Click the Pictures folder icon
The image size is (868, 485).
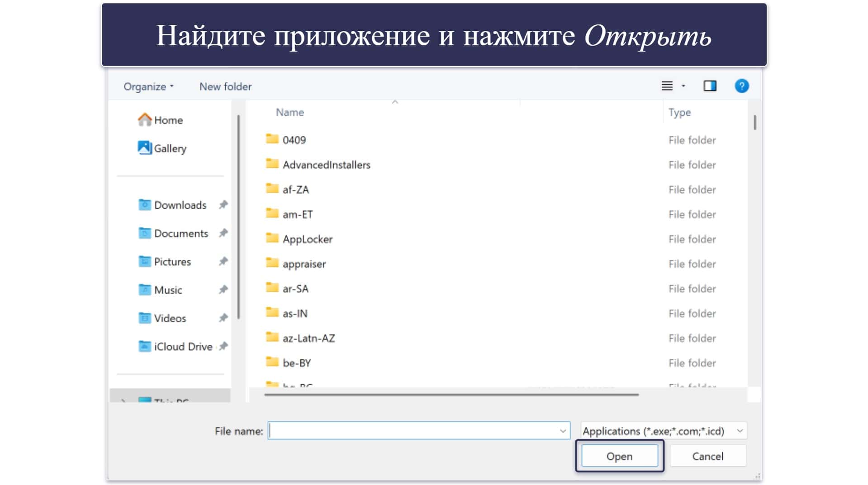(x=144, y=261)
